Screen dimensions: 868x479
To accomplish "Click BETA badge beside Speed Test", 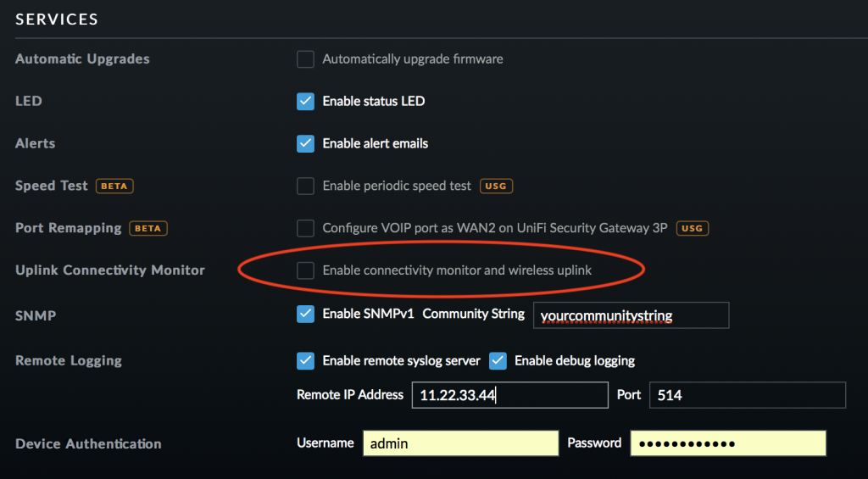I will [114, 186].
